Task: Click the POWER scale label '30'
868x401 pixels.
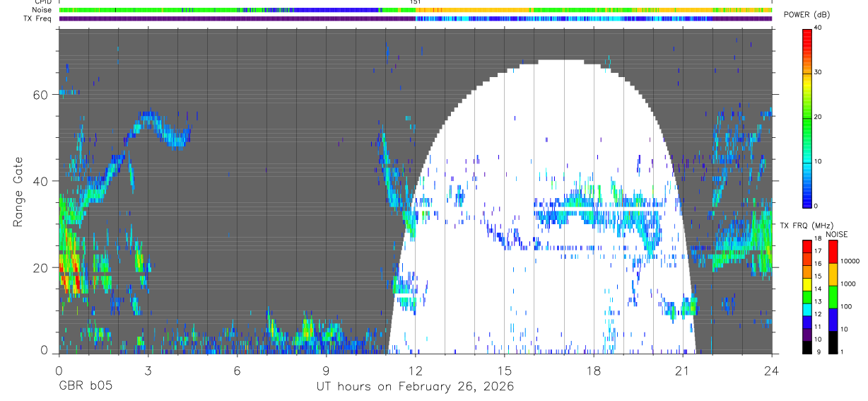Action: tap(819, 73)
